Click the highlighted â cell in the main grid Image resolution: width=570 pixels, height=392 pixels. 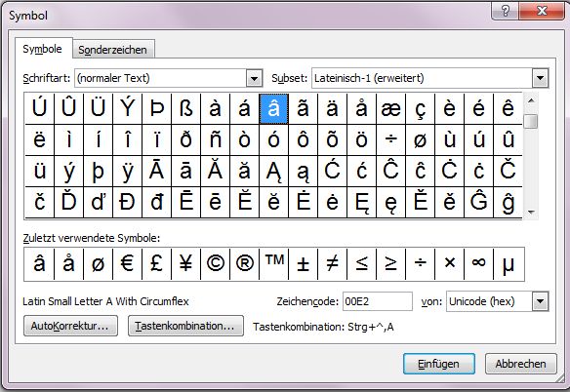(273, 108)
